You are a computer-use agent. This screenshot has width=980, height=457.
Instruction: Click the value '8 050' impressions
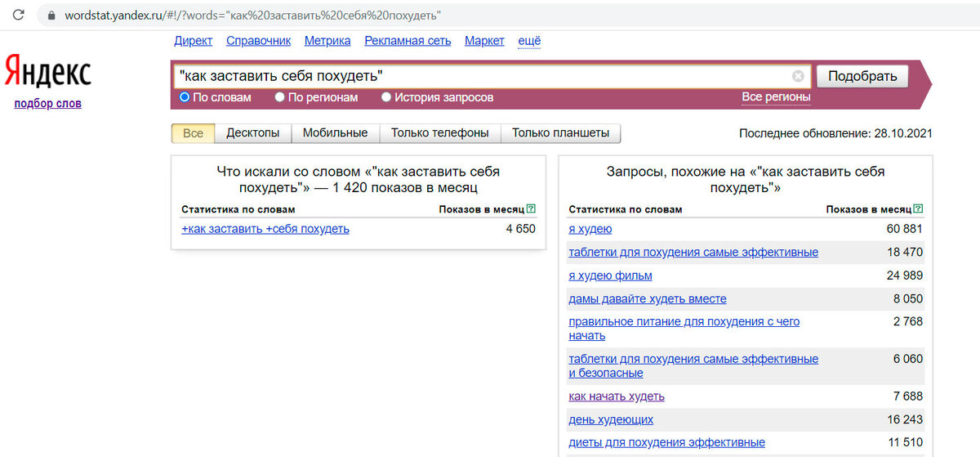pos(908,299)
